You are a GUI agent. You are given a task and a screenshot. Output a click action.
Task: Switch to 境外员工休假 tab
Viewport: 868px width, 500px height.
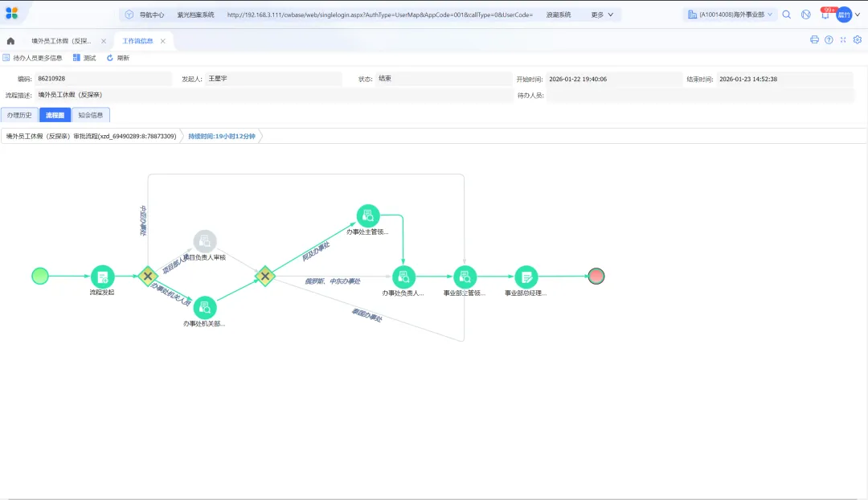pos(61,41)
